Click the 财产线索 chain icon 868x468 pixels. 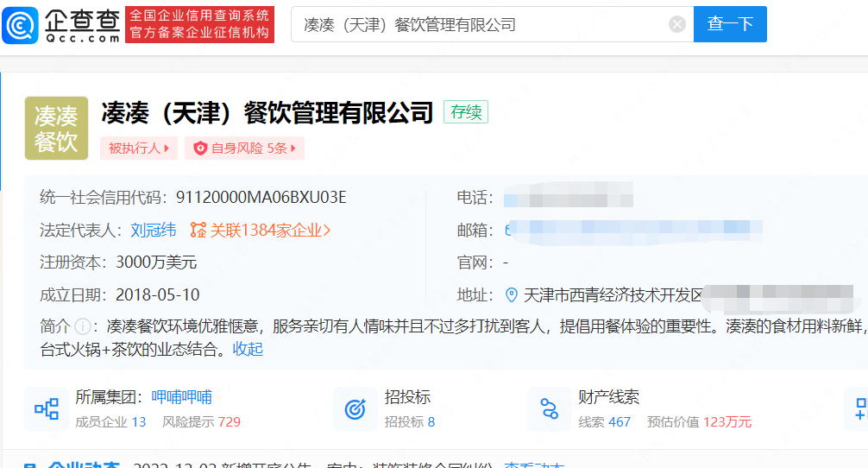coord(549,408)
